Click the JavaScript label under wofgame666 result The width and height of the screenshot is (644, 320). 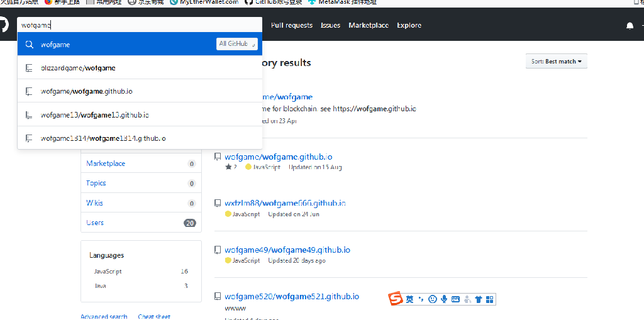pyautogui.click(x=246, y=214)
